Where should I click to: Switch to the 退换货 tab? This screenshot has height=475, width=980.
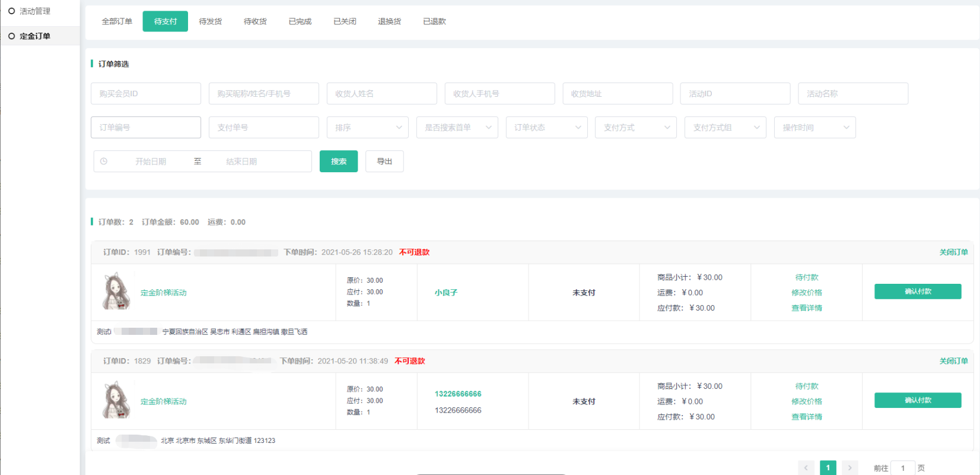click(389, 21)
